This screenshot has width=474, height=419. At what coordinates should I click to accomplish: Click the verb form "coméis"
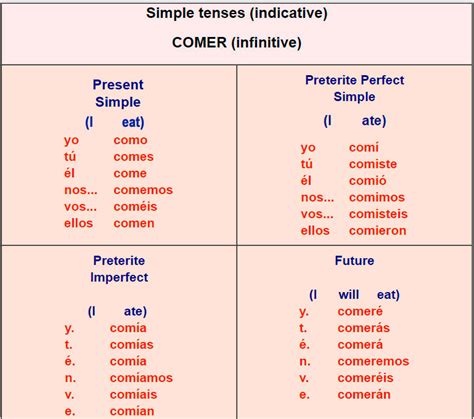[135, 207]
